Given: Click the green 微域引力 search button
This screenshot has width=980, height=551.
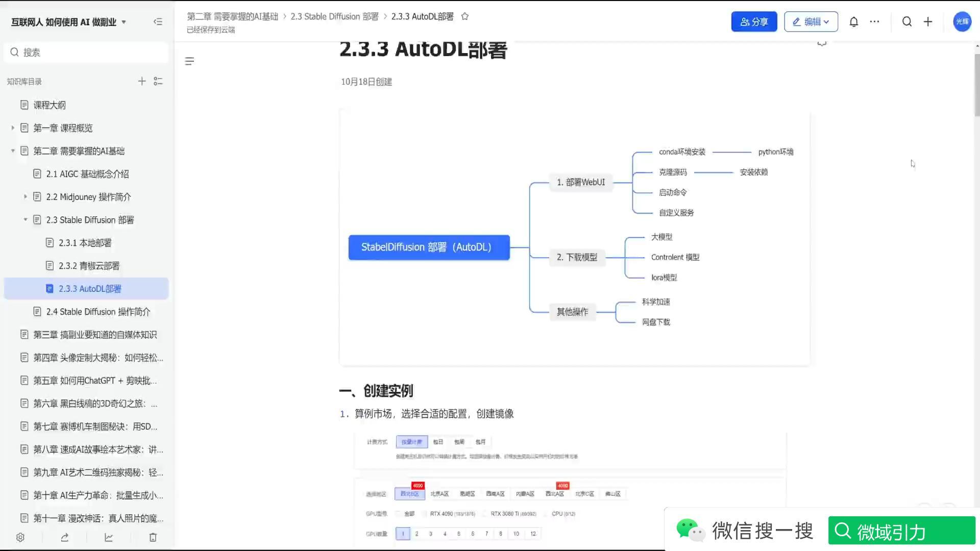Looking at the screenshot, I should 901,531.
